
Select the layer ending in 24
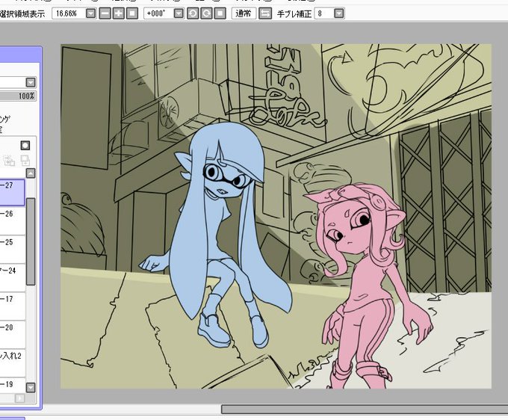coord(12,278)
